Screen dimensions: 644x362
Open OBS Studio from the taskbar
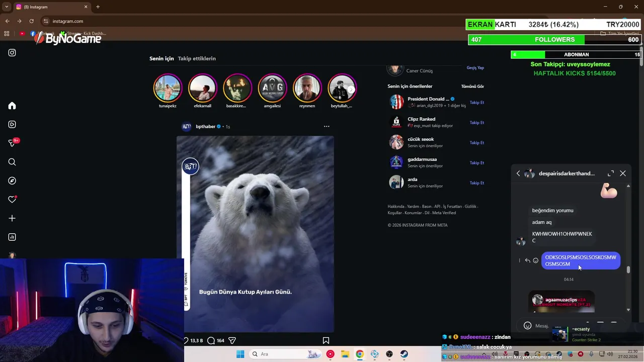coord(389,354)
